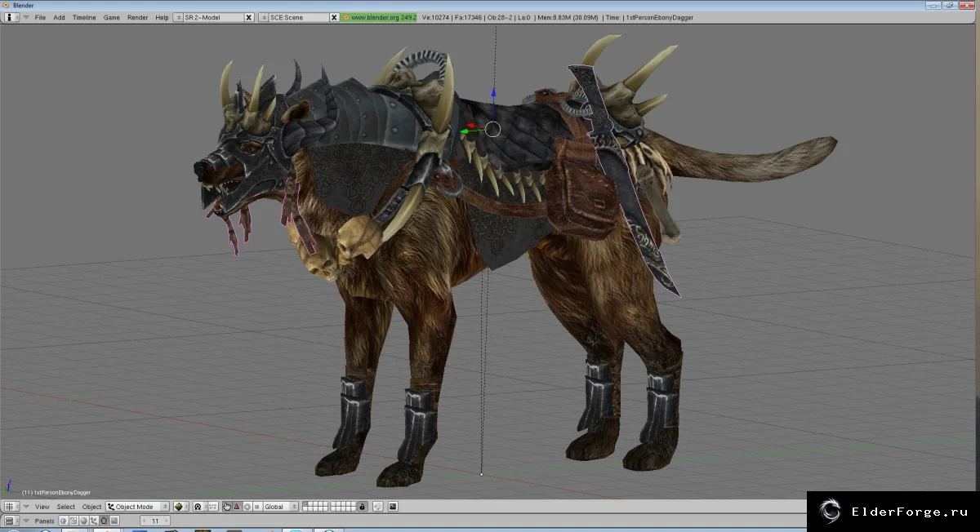This screenshot has width=980, height=532.
Task: Toggle the layer lock padlock
Action: (362, 507)
